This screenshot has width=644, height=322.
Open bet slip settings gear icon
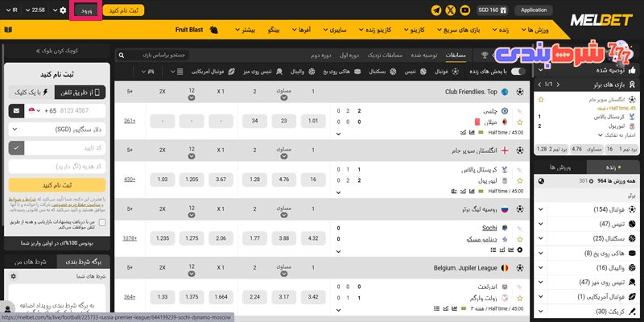13,276
